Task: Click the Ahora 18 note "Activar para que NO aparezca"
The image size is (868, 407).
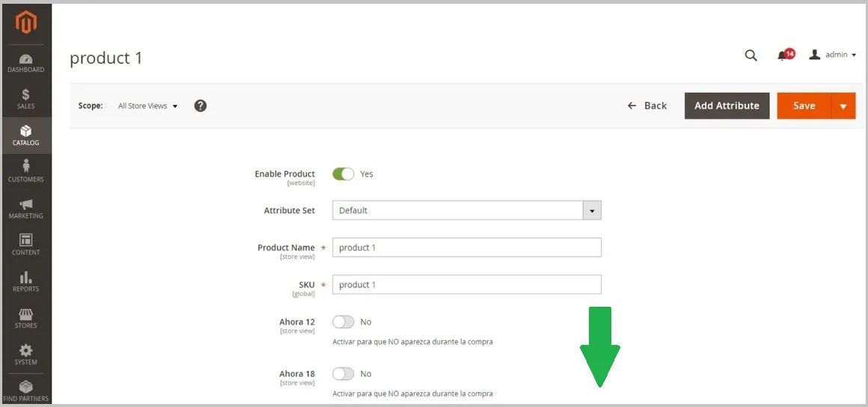Action: [412, 394]
